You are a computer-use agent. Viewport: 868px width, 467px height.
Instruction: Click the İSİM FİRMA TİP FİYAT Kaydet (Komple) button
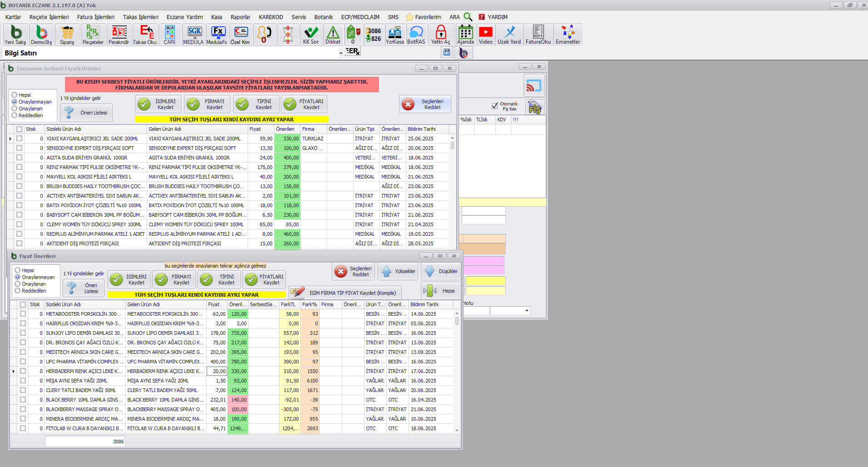(347, 293)
